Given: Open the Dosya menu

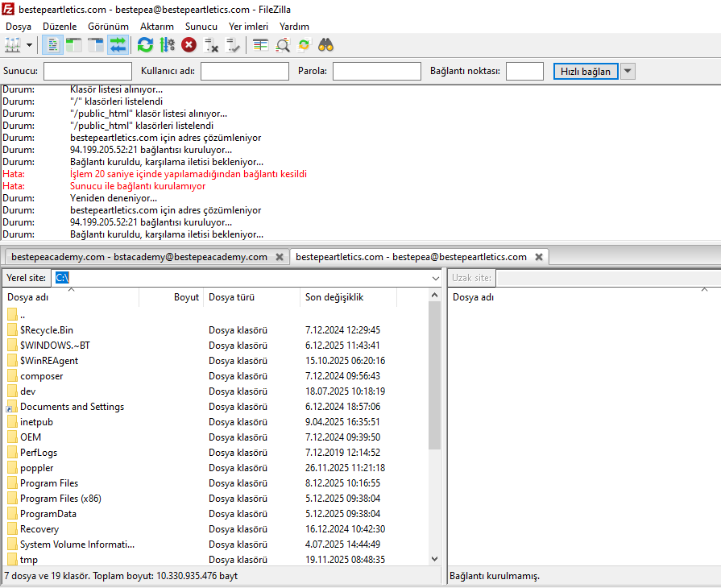Looking at the screenshot, I should [19, 27].
